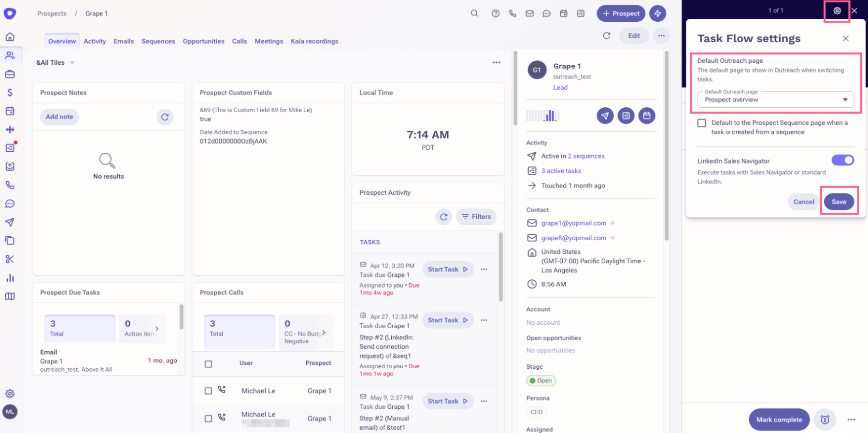Screen dimensions: 868x433
Task: Open options menu for the May 9 task
Action: tap(484, 401)
